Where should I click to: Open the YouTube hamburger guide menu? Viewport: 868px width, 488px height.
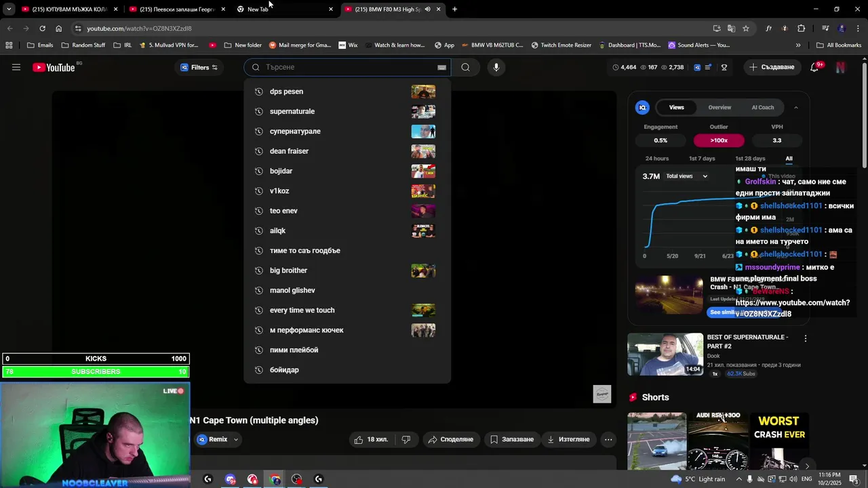point(16,67)
